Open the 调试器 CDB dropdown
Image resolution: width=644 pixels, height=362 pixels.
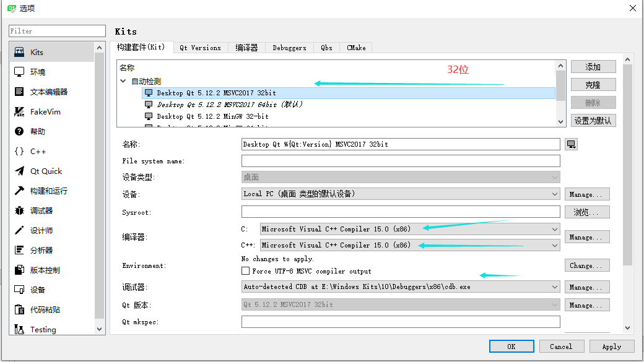[x=401, y=287]
